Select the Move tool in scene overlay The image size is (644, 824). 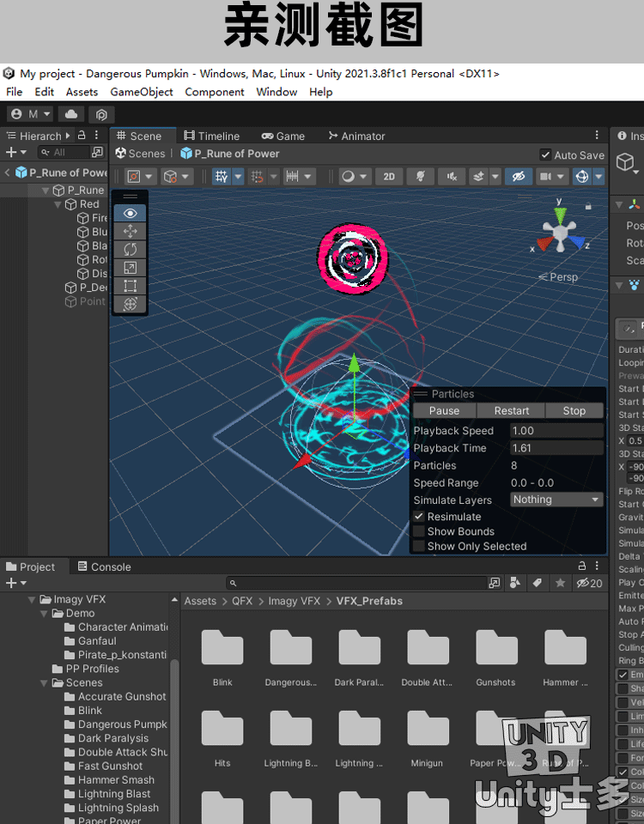pos(131,232)
